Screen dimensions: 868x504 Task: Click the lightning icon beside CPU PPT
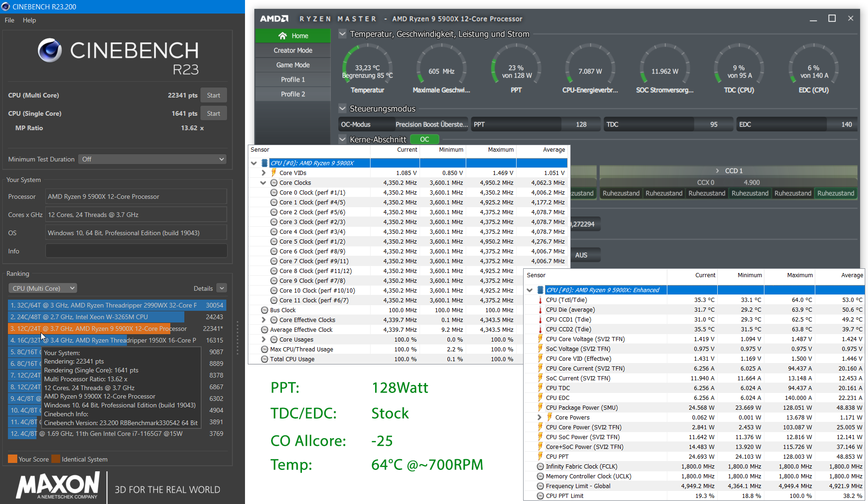coord(540,457)
